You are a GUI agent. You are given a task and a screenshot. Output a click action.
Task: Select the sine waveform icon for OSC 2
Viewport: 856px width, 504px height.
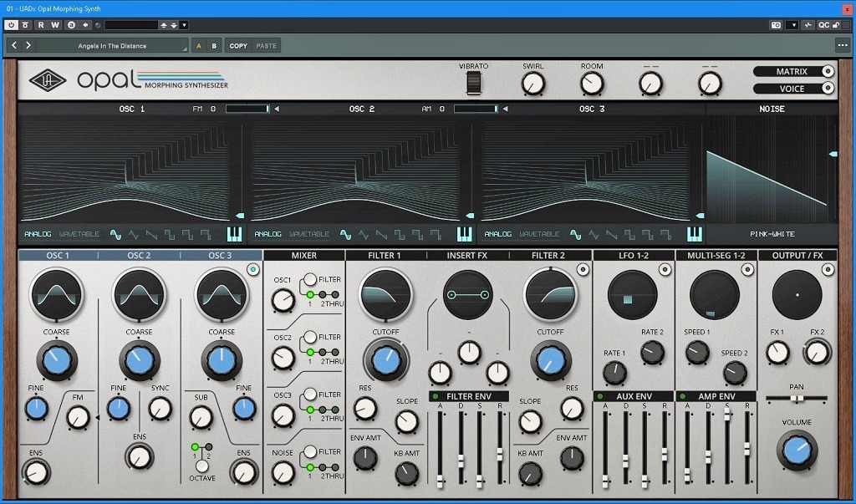pyautogui.click(x=345, y=235)
